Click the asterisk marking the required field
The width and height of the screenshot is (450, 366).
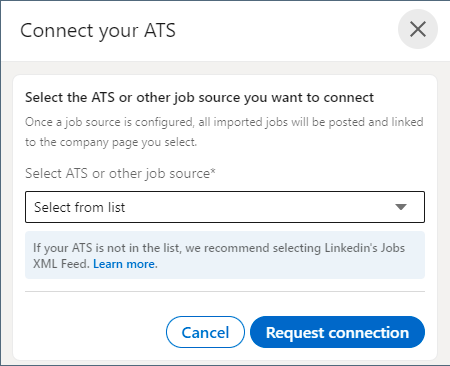[x=213, y=171]
